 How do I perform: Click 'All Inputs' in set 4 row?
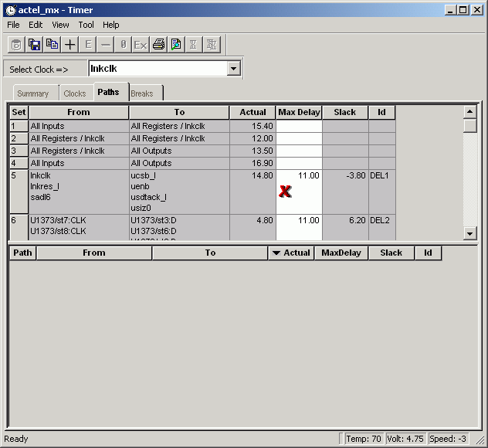47,164
